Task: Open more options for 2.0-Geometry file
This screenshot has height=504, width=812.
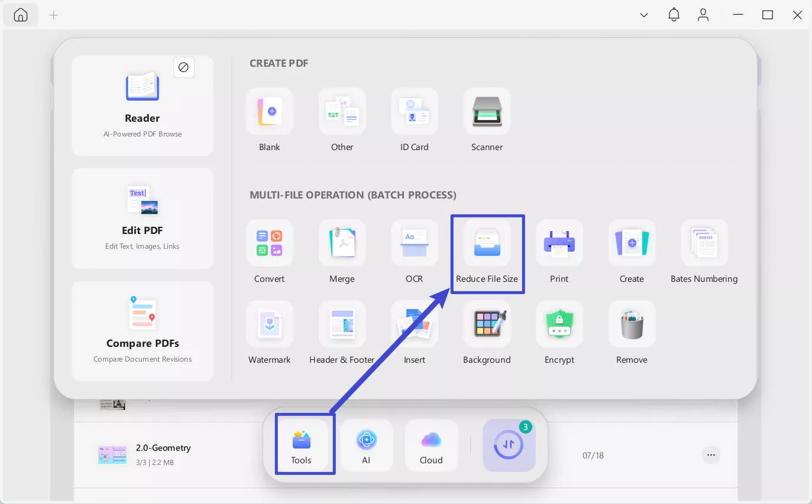Action: 711,455
